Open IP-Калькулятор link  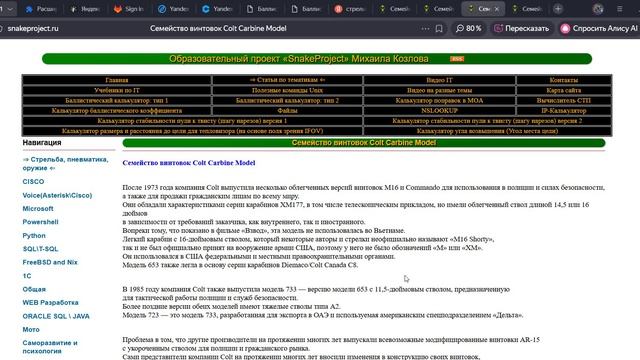(564, 111)
